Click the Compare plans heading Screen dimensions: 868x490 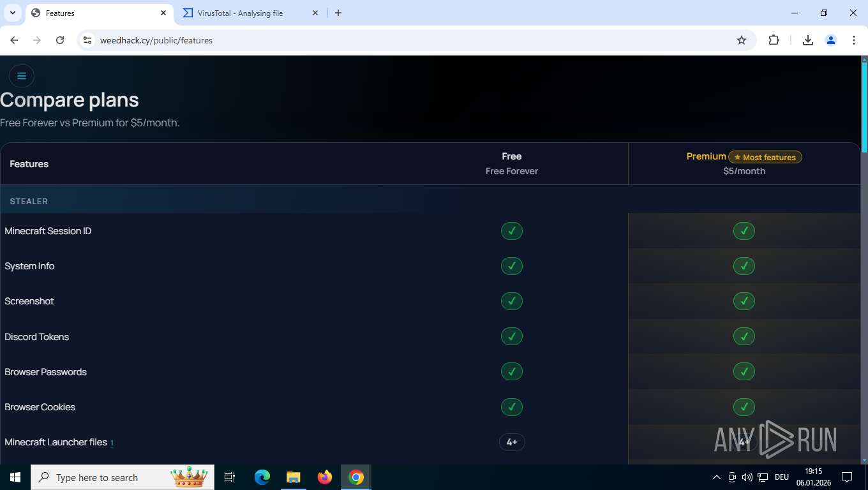tap(70, 100)
